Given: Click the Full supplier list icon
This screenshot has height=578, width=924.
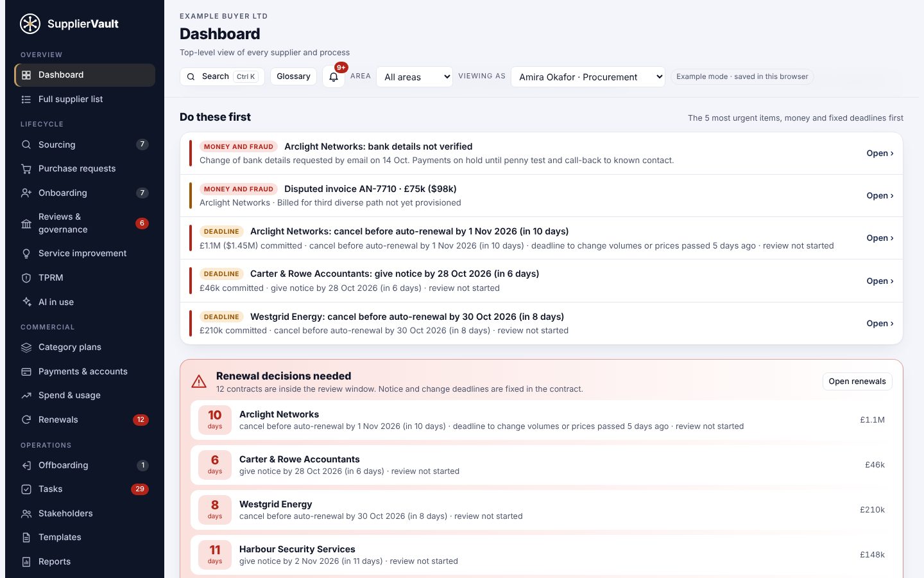Looking at the screenshot, I should pos(26,100).
